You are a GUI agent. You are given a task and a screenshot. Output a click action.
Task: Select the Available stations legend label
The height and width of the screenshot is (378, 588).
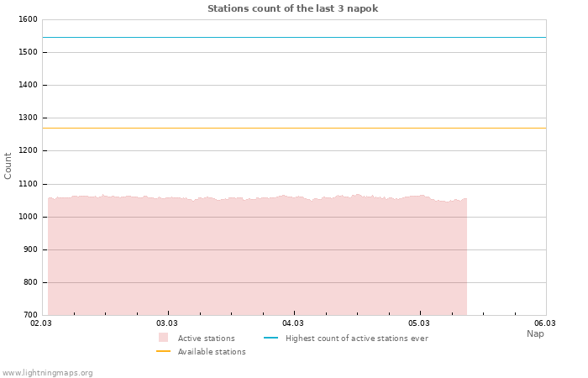212,352
